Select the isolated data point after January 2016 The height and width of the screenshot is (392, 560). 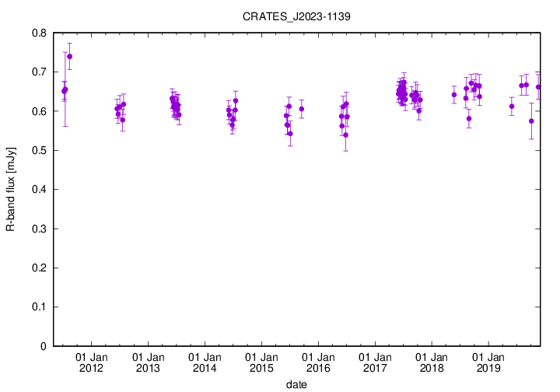302,109
